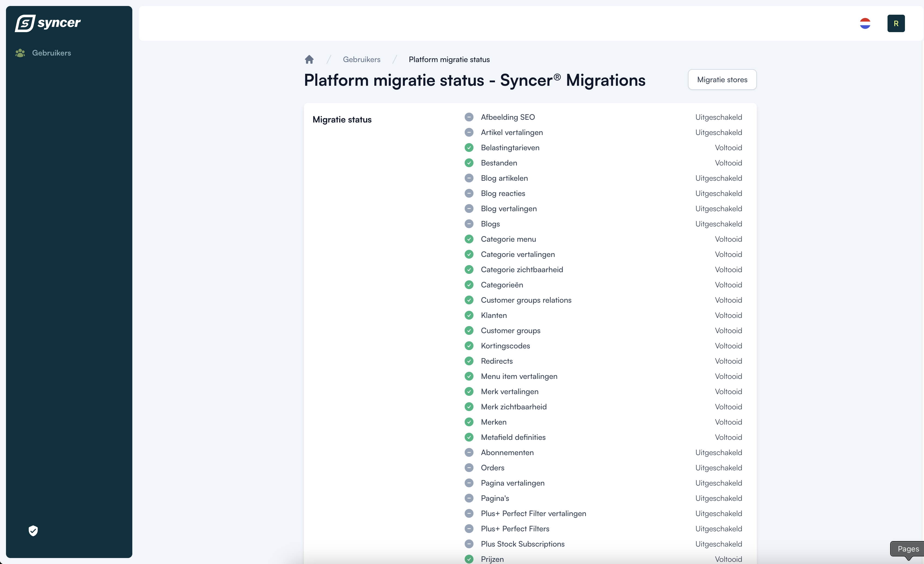Screen dimensions: 924x564
Task: Click the Migratie status section heading
Action: 342,119
